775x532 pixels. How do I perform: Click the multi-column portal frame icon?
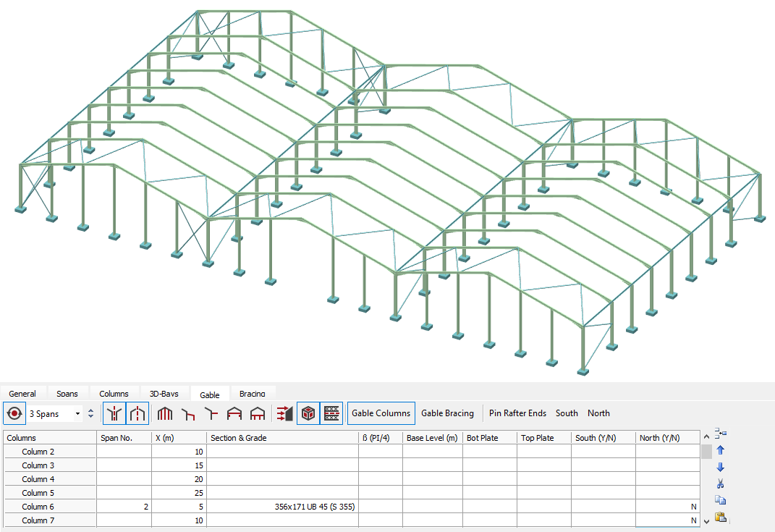tap(165, 413)
